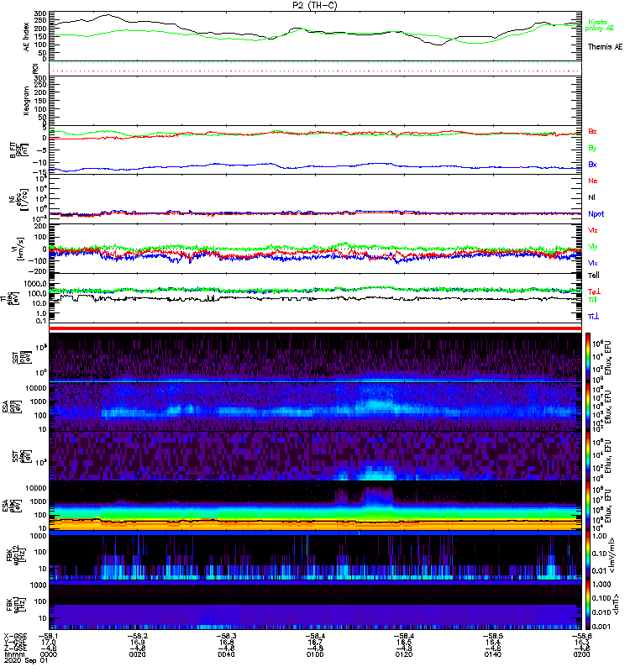Screen dimensions: 630x672
Task: Click the -58.1 X-GSE value
Action: (49, 636)
